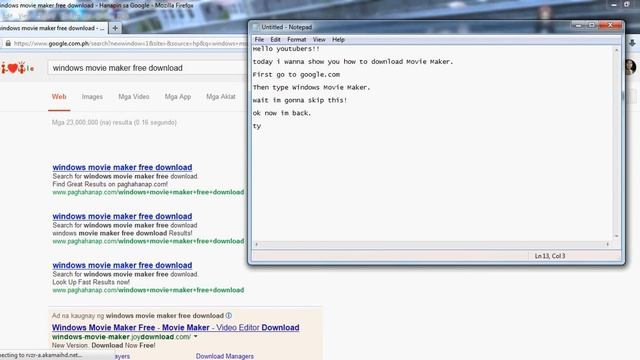Image resolution: width=640 pixels, height=360 pixels.
Task: Open a new Firefox tab with plus button
Action: tap(115, 28)
